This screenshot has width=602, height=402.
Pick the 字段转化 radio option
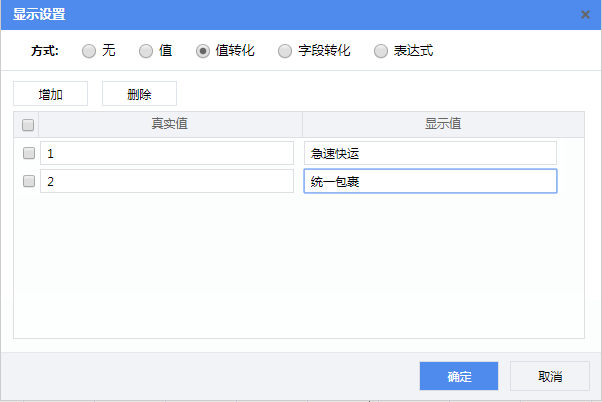pos(285,52)
